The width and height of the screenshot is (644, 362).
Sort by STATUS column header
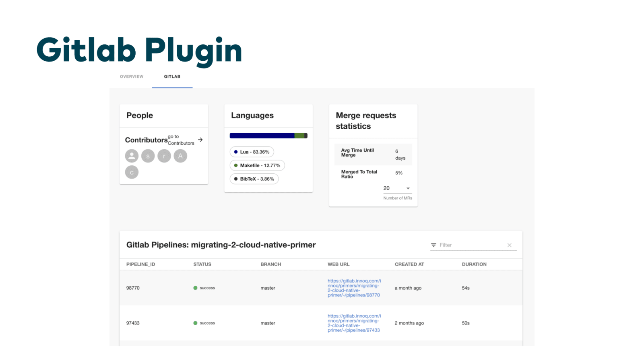click(x=202, y=264)
